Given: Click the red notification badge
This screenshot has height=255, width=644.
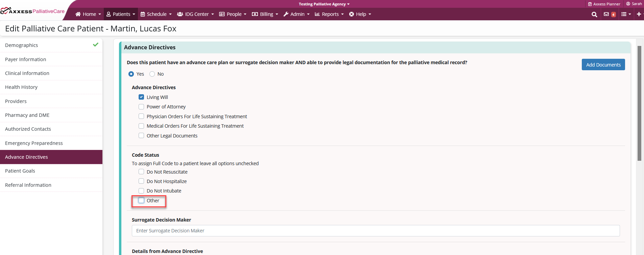Looking at the screenshot, I should click(613, 15).
